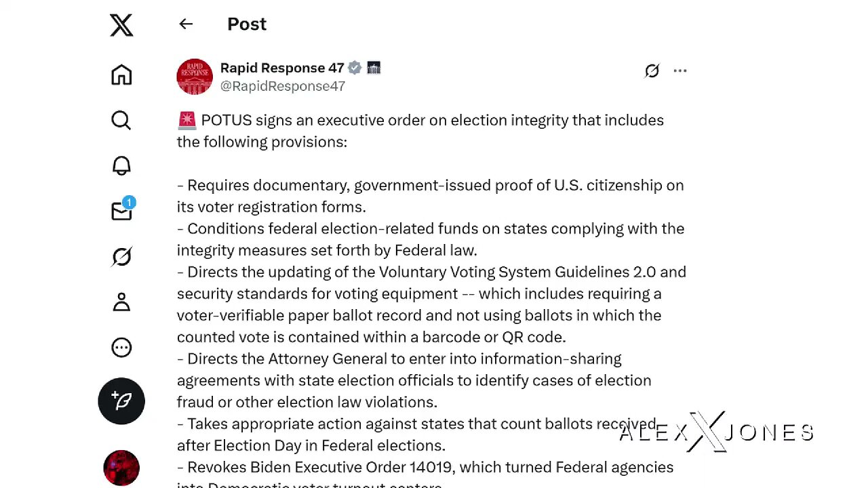The width and height of the screenshot is (868, 488).
Task: Open the post's three-dot more options
Action: 680,70
